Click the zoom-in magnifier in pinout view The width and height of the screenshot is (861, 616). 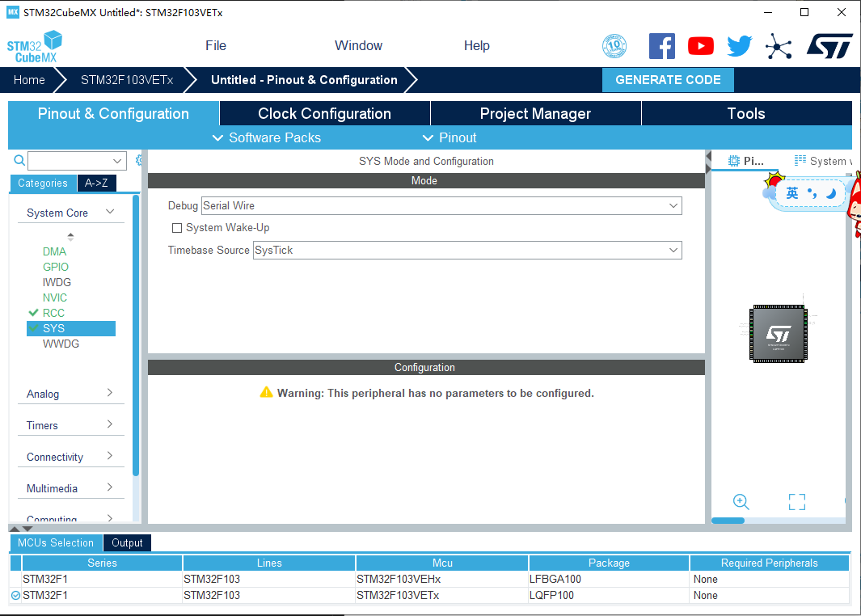tap(741, 501)
